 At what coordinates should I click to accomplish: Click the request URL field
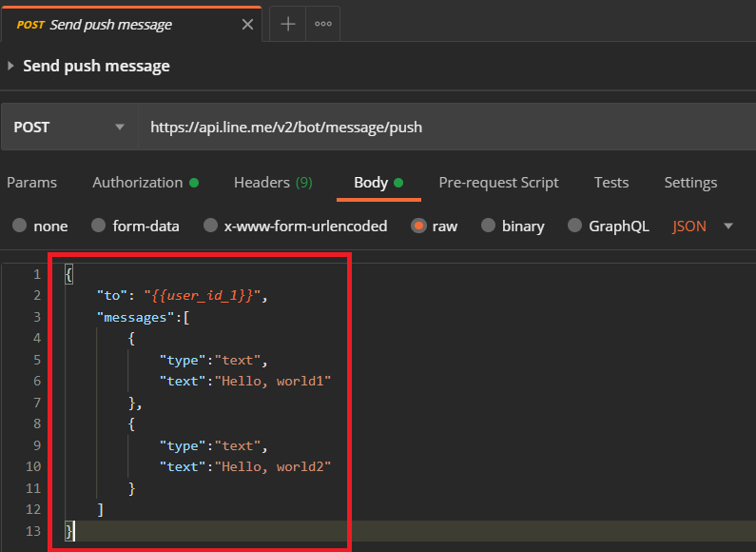(446, 127)
